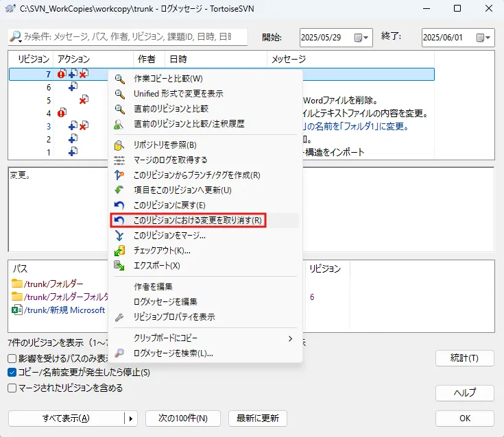
Task: Click merge icon beside このリビジョンをマージ
Action: tap(119, 236)
